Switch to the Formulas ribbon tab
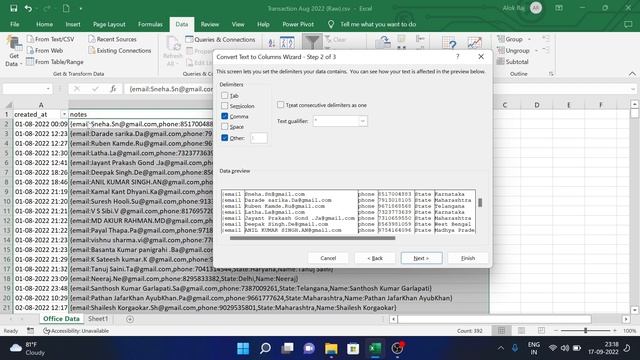 [x=150, y=24]
